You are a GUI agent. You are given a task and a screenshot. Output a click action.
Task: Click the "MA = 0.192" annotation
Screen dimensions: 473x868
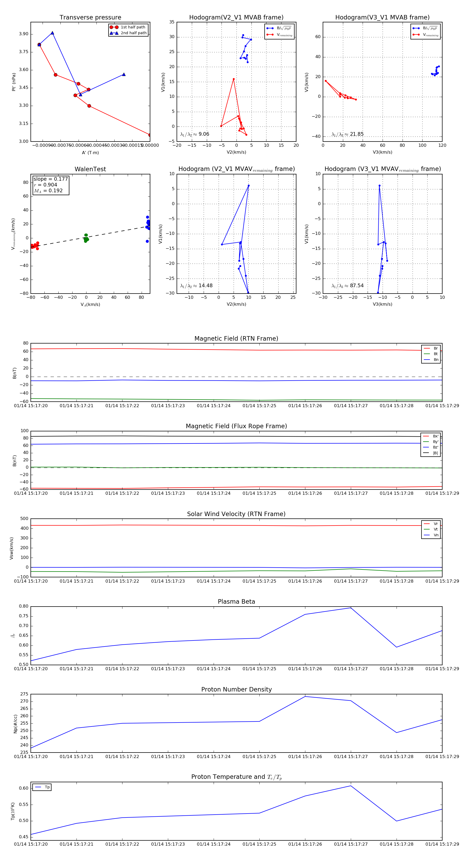pos(48,191)
